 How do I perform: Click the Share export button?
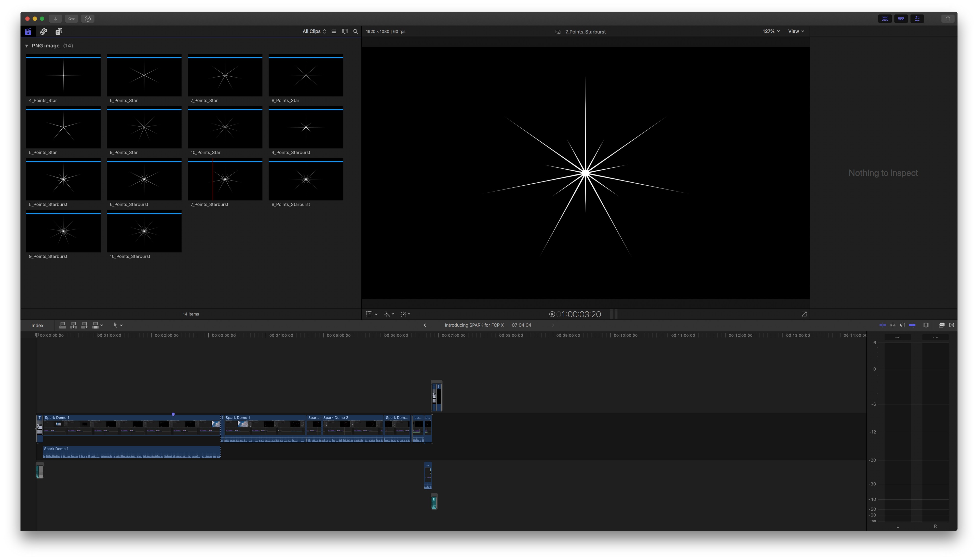[x=948, y=18]
